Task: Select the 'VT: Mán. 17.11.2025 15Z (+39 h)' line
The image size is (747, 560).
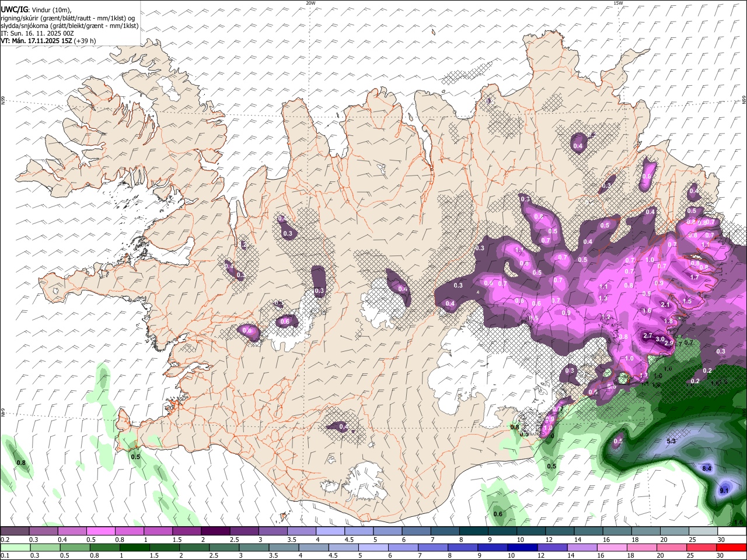Action: coord(48,41)
